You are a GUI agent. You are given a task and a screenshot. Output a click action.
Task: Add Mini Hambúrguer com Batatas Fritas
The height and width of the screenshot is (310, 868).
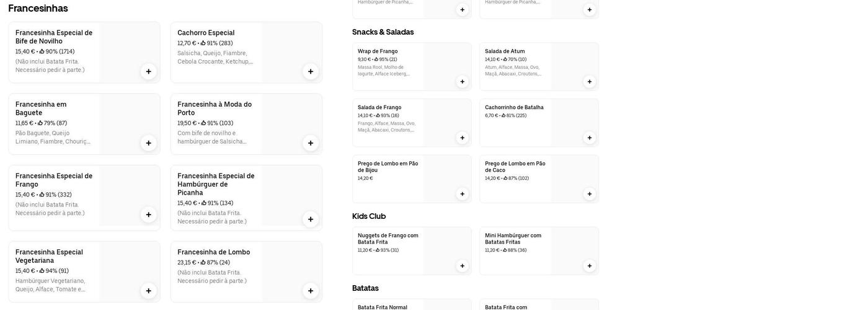pyautogui.click(x=589, y=266)
